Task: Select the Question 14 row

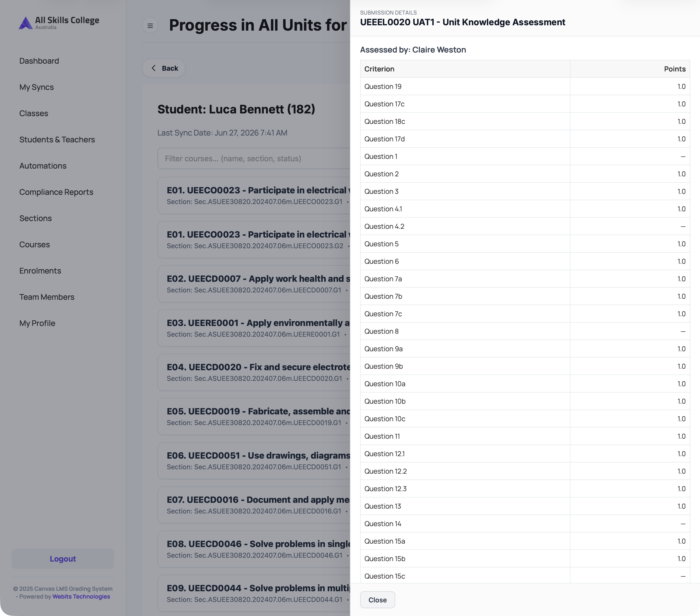Action: 525,524
